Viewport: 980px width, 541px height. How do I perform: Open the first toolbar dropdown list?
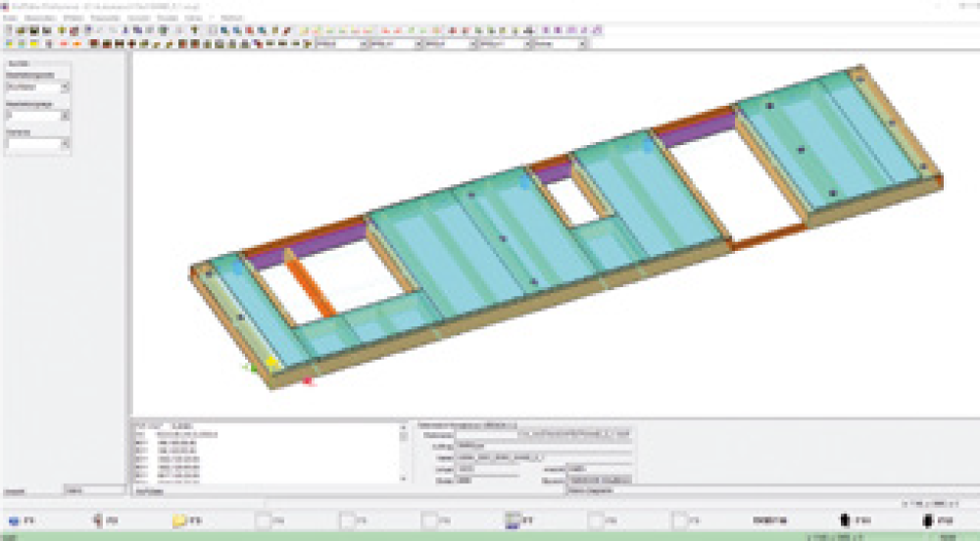pos(364,44)
